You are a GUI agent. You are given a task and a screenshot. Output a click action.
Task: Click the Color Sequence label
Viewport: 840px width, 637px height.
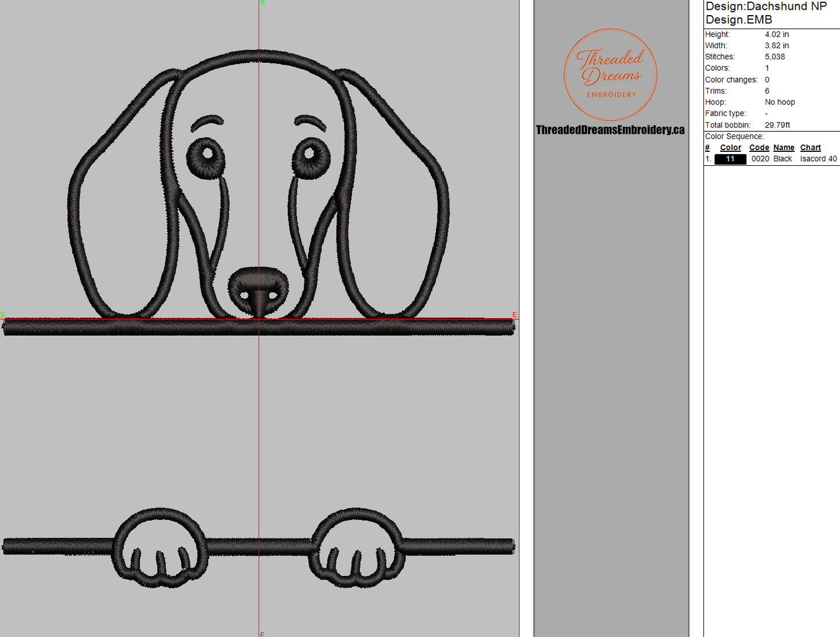pos(734,137)
